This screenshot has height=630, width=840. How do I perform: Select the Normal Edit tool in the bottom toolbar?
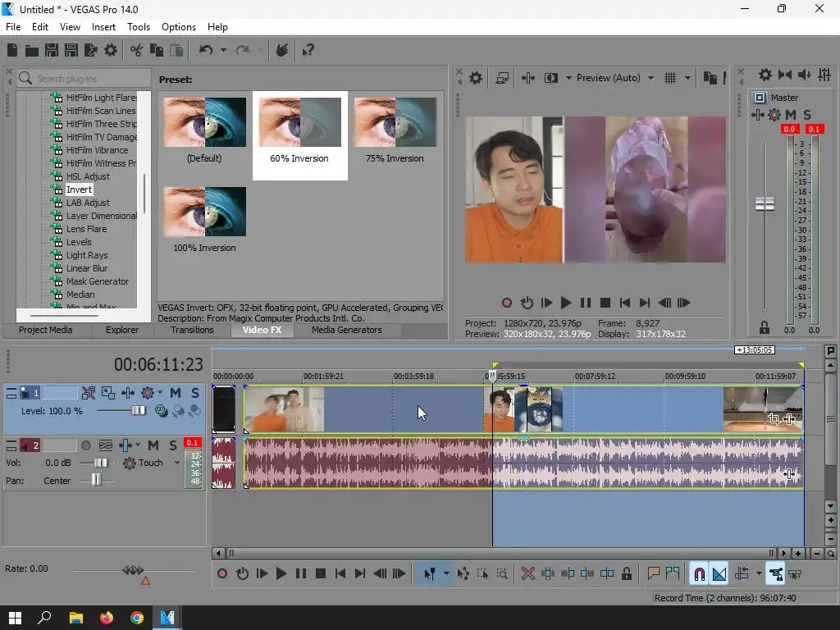tap(430, 573)
